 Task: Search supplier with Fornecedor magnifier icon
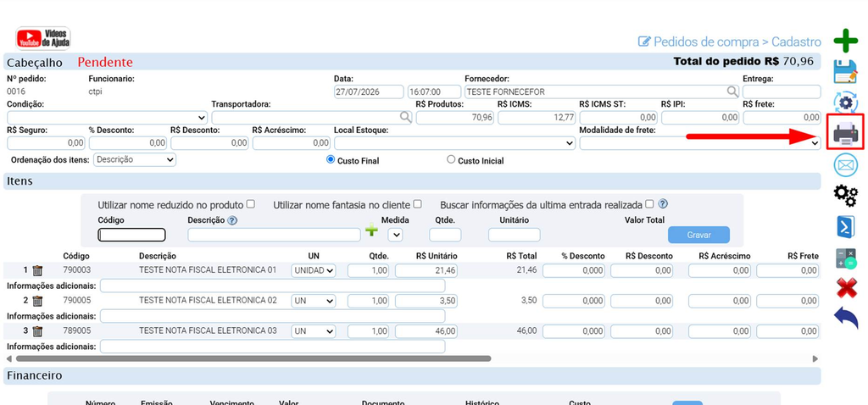732,92
